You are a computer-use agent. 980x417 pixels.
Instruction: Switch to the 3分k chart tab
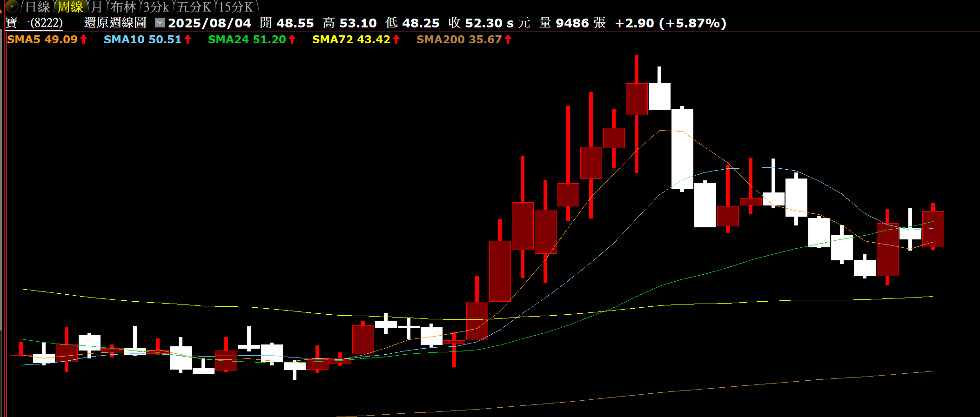(x=156, y=7)
